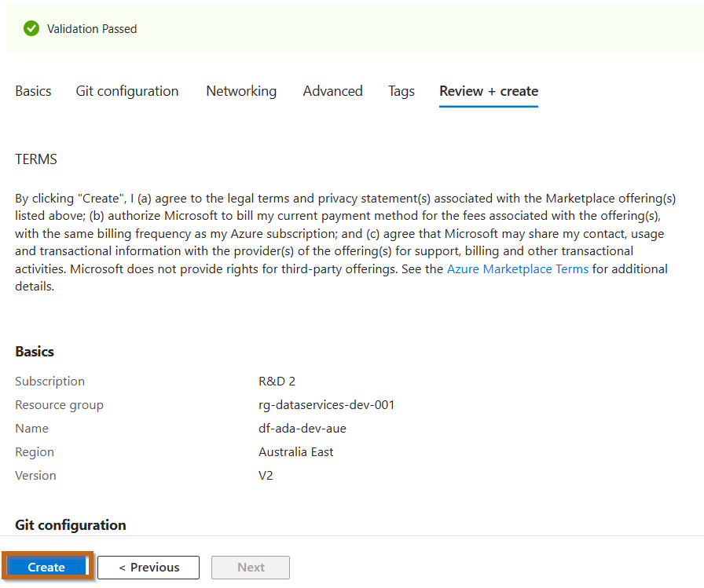
Task: Select the version value V2
Action: [x=266, y=476]
